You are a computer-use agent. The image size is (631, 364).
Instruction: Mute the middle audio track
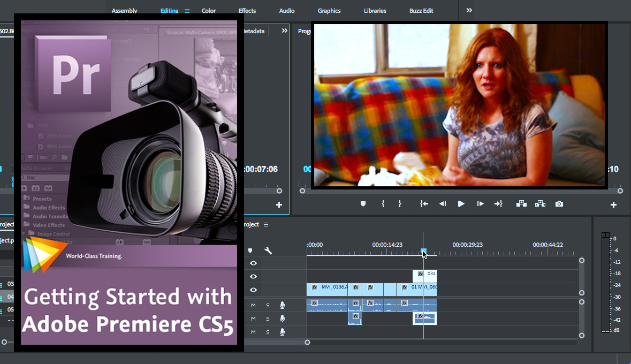click(253, 318)
